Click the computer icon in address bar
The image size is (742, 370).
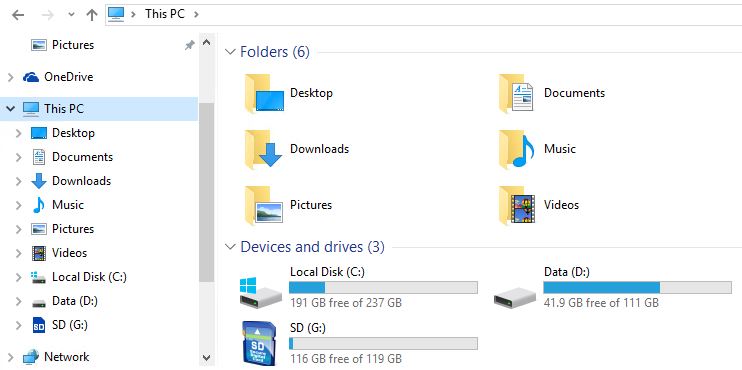click(x=116, y=14)
